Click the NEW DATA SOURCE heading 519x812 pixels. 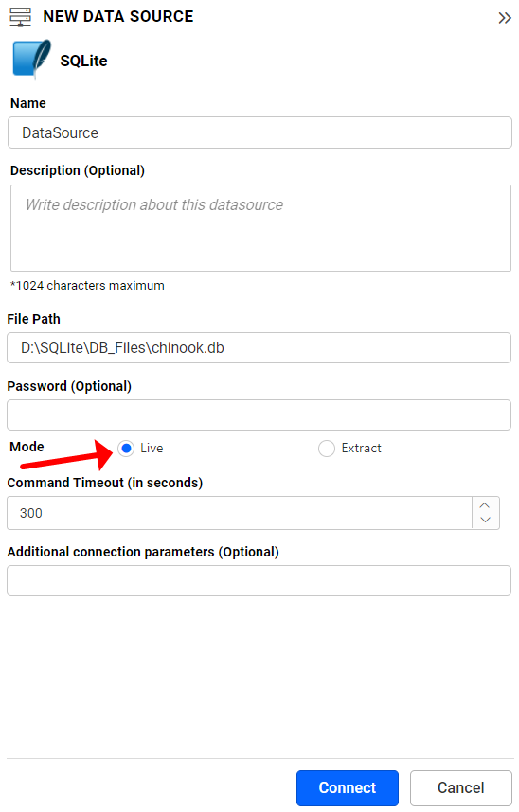[x=118, y=17]
